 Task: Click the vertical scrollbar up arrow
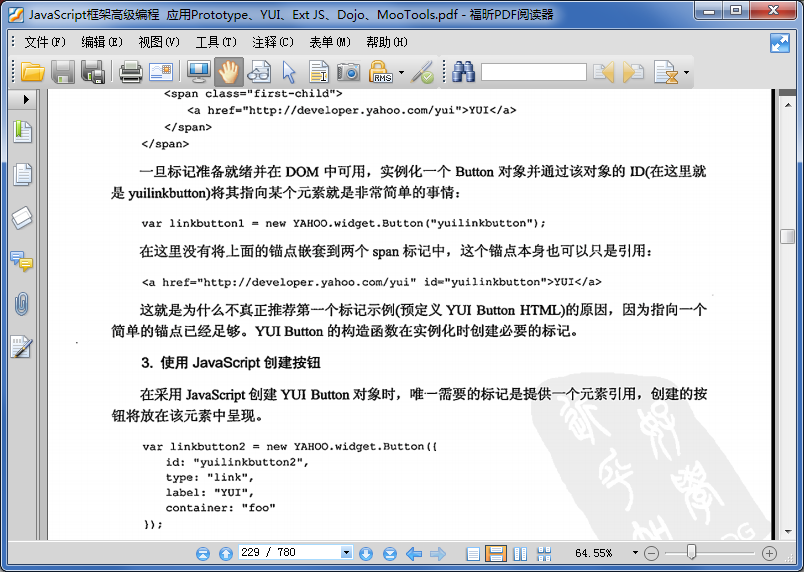point(788,105)
